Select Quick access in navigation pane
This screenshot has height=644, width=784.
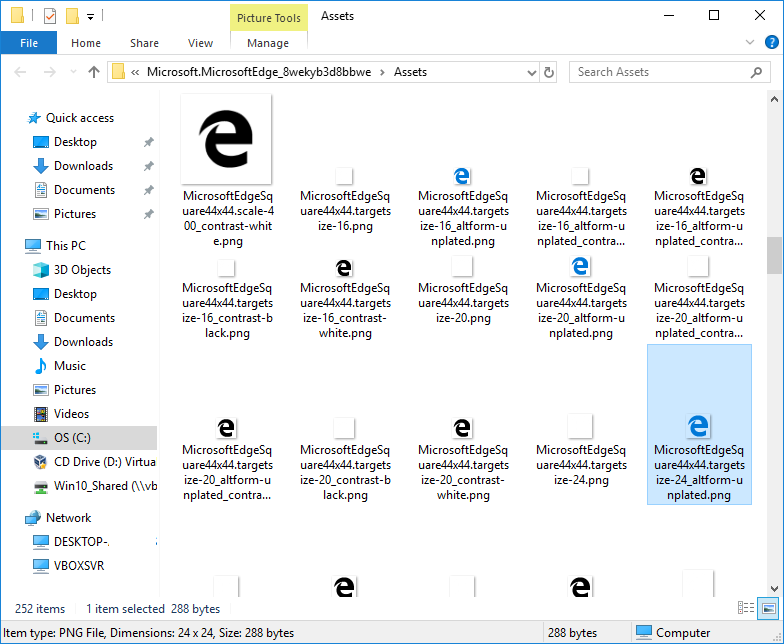tap(80, 118)
